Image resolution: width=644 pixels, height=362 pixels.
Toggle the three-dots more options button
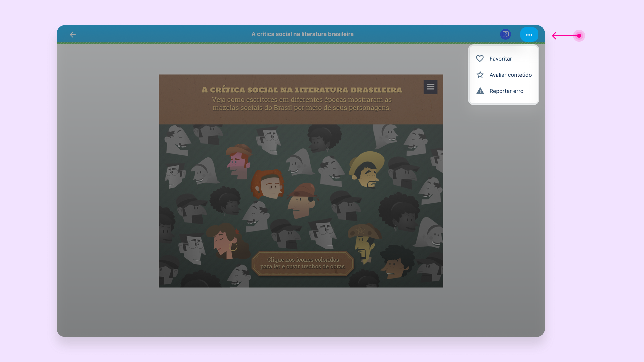[529, 35]
